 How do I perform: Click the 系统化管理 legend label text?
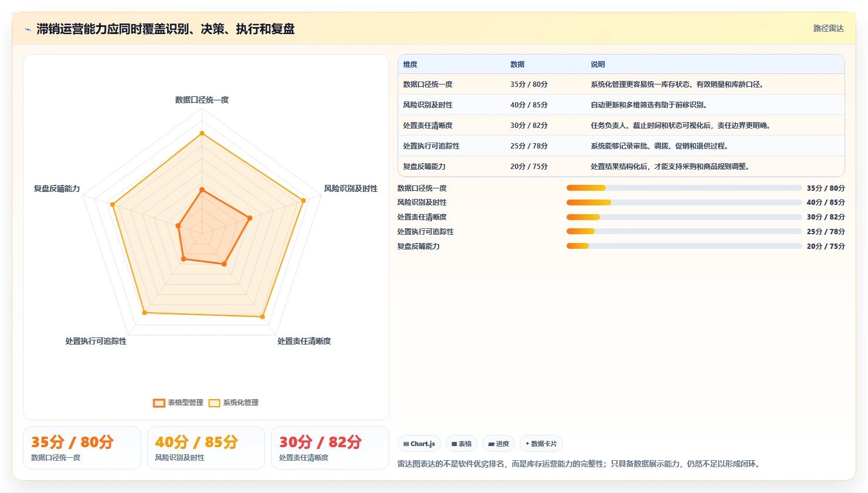pos(240,403)
